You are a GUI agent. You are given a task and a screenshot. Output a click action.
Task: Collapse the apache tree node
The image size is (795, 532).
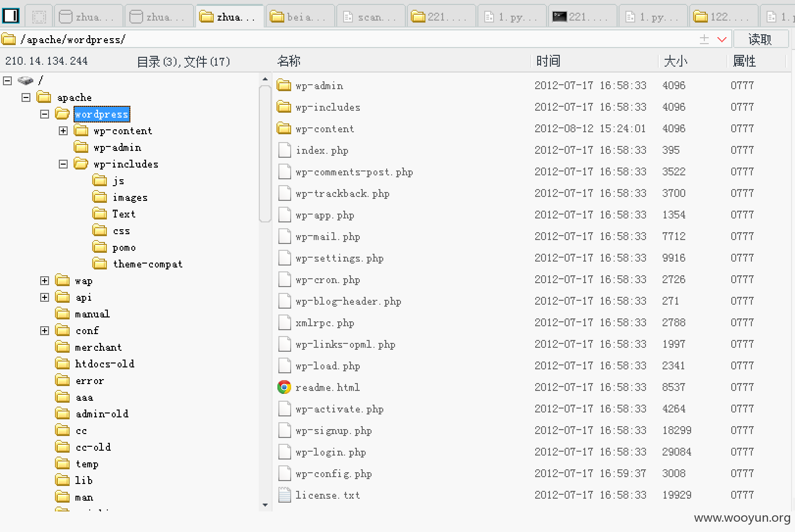[x=26, y=97]
